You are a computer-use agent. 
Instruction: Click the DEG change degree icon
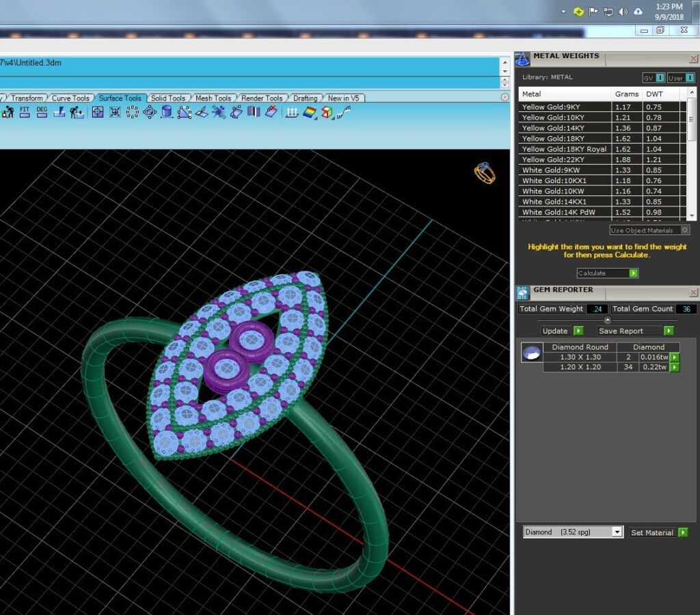click(42, 112)
